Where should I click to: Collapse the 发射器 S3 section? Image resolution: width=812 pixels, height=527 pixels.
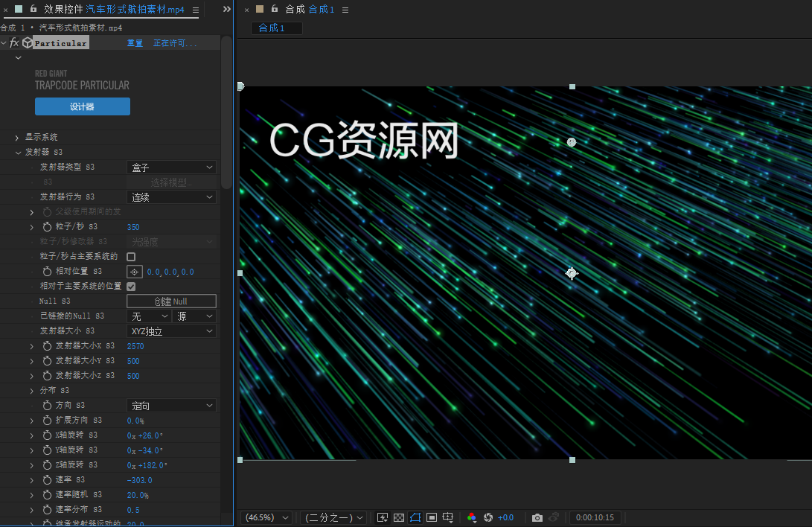click(x=18, y=152)
